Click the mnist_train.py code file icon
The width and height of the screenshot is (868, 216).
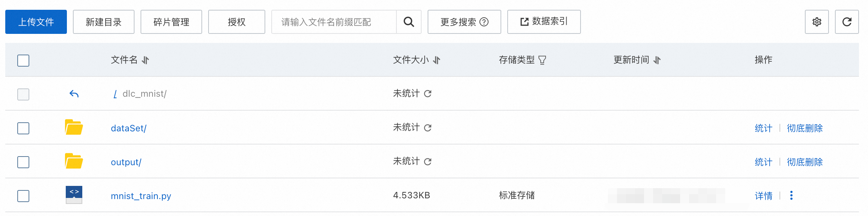(74, 195)
